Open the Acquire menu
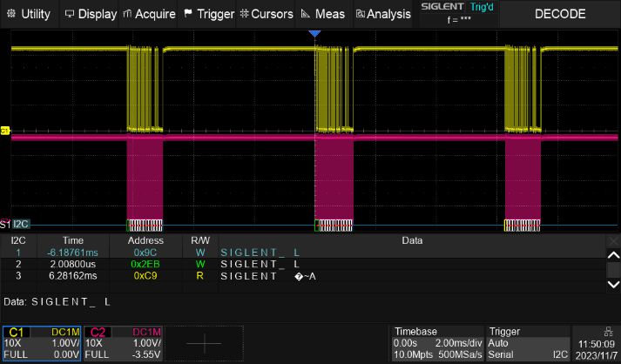This screenshot has width=621, height=364. [149, 14]
